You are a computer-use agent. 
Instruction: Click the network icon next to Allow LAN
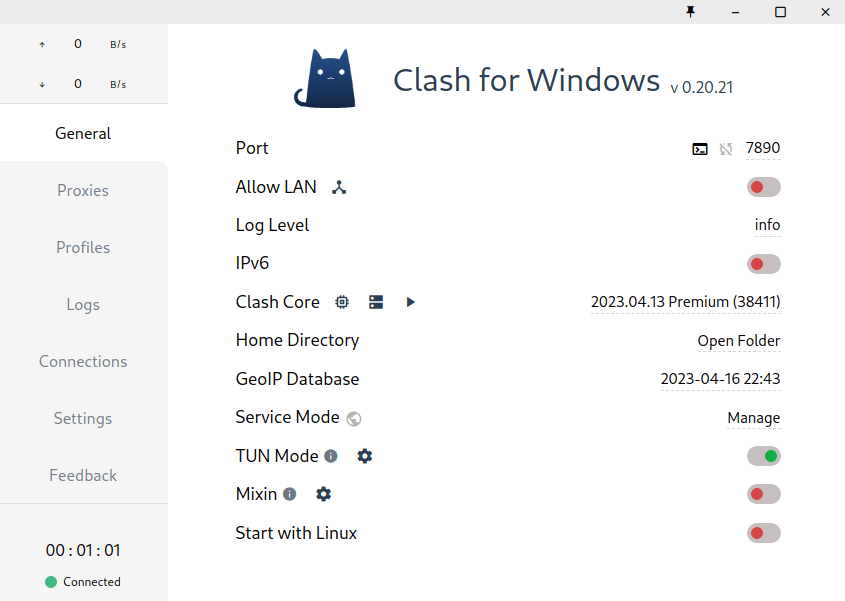coord(338,186)
